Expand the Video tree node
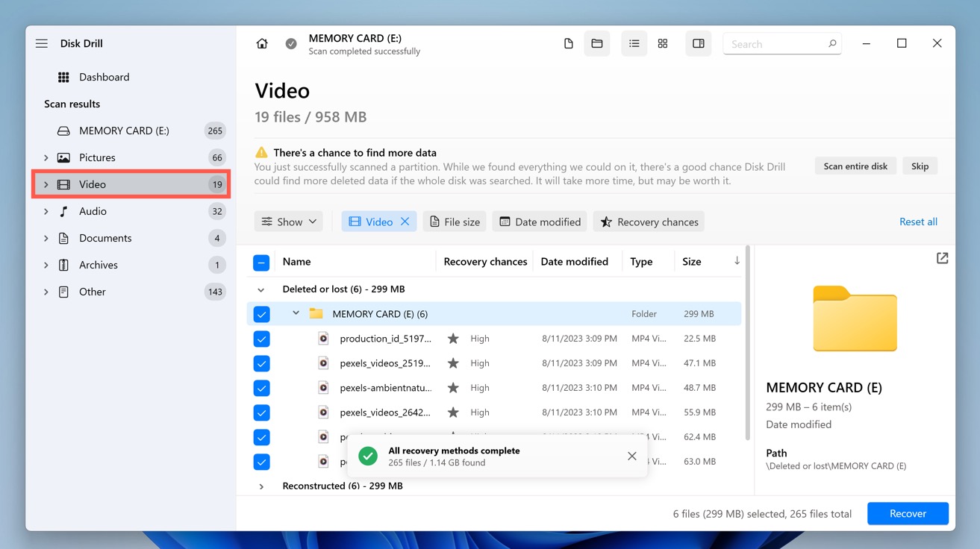The height and width of the screenshot is (549, 980). [x=46, y=184]
